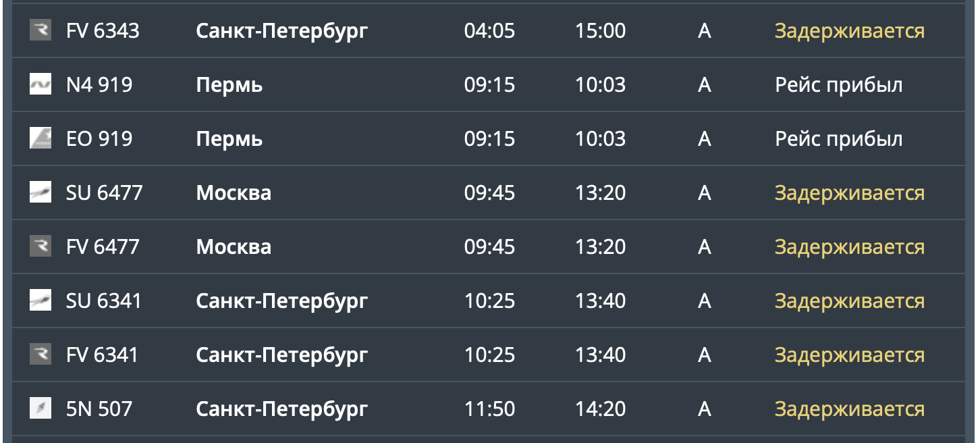Click the Rossiya logo beside FV 6477

click(40, 246)
